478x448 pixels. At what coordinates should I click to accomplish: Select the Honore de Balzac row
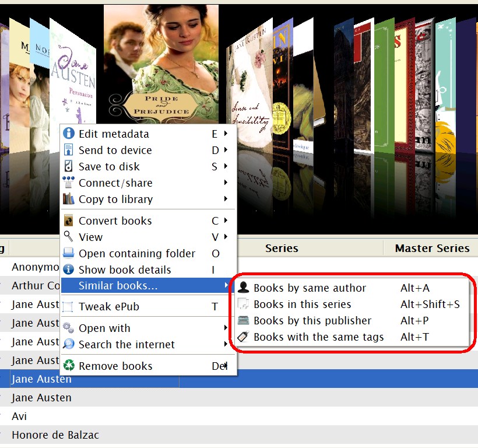pyautogui.click(x=239, y=435)
